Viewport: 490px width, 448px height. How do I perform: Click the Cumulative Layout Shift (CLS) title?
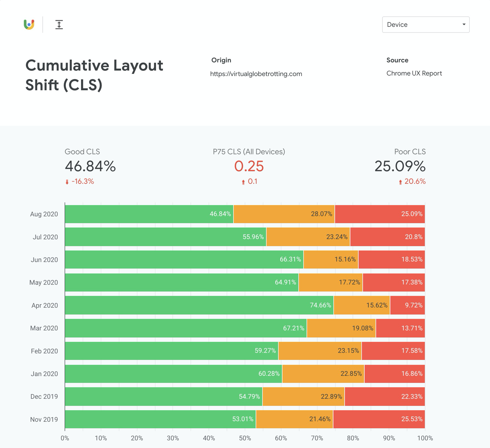(94, 75)
